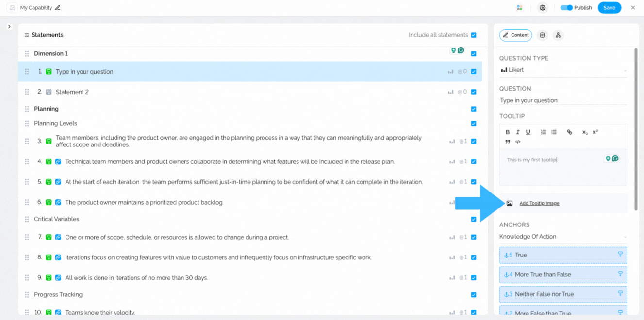This screenshot has width=644, height=320.
Task: Click the Add Tooltip Image link
Action: click(x=539, y=203)
